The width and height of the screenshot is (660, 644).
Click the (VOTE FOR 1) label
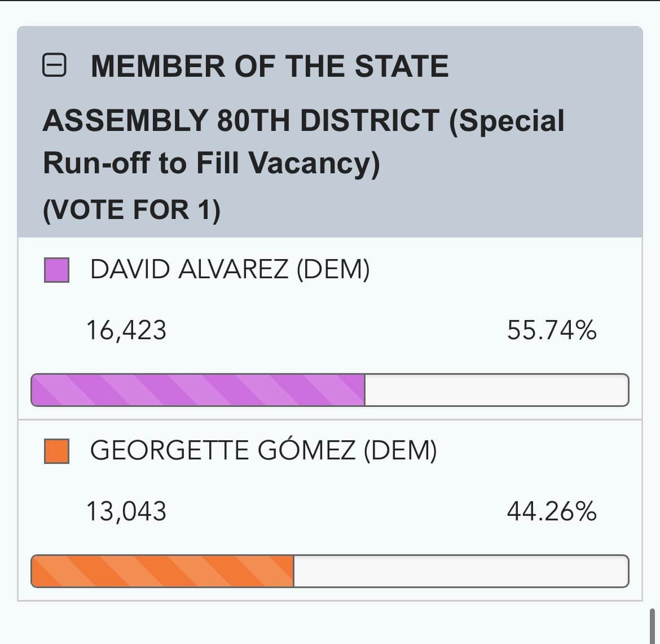[x=131, y=209]
